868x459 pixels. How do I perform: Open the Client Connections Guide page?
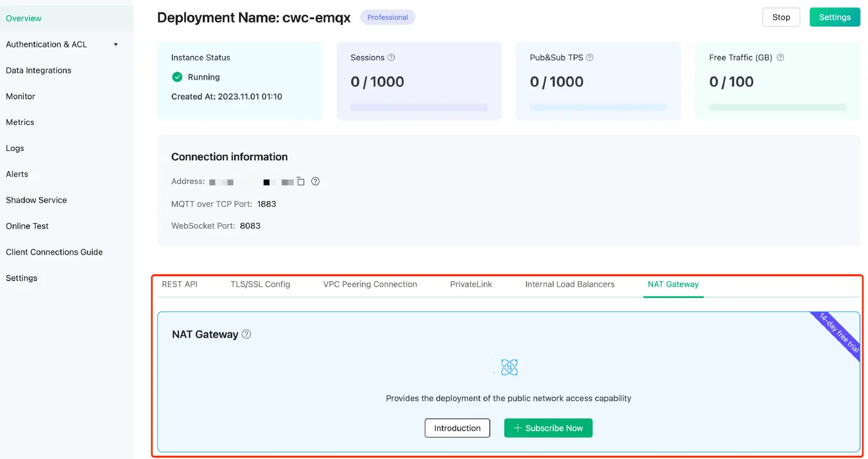(54, 252)
